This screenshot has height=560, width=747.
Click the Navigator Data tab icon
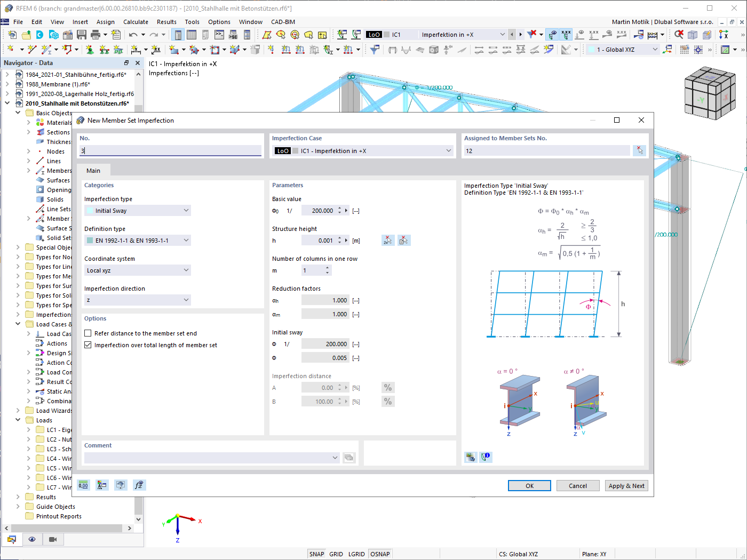[11, 539]
